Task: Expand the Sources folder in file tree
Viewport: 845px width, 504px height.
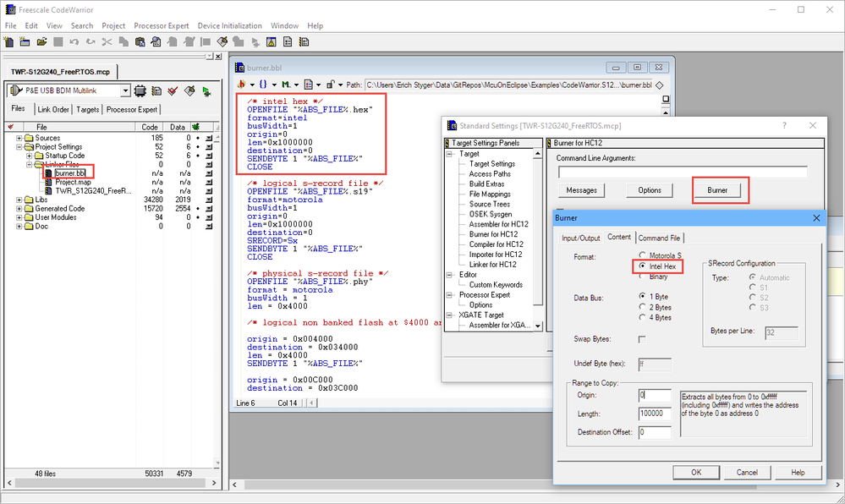Action: pyautogui.click(x=19, y=138)
